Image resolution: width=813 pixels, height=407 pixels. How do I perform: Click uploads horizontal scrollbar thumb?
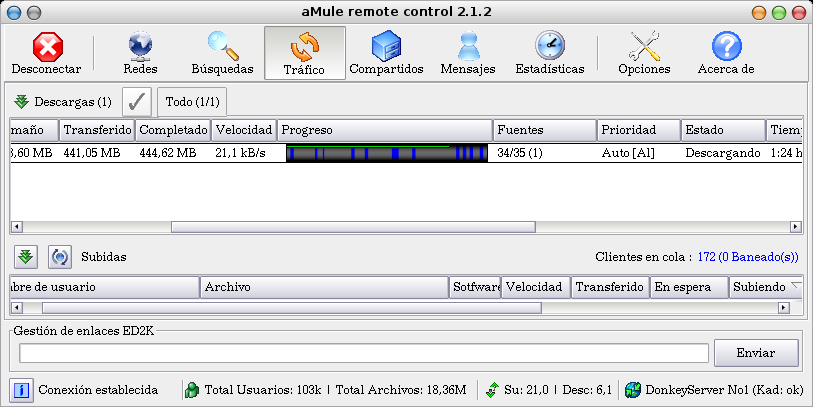[291, 308]
